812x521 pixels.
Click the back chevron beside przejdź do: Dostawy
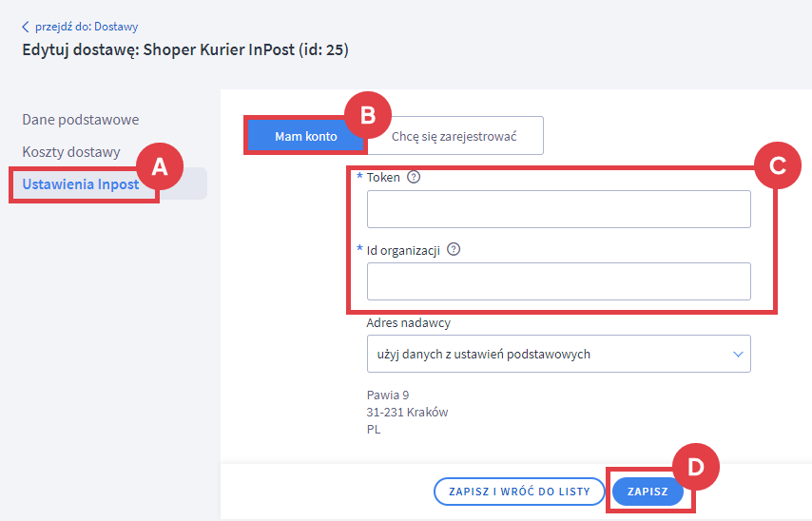click(x=26, y=27)
